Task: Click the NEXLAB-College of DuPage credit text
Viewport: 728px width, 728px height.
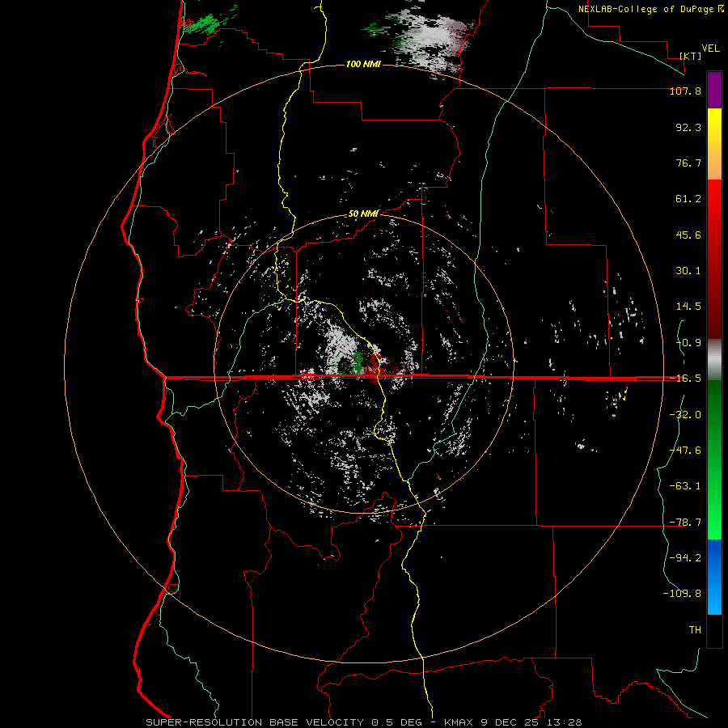Action: click(x=646, y=9)
